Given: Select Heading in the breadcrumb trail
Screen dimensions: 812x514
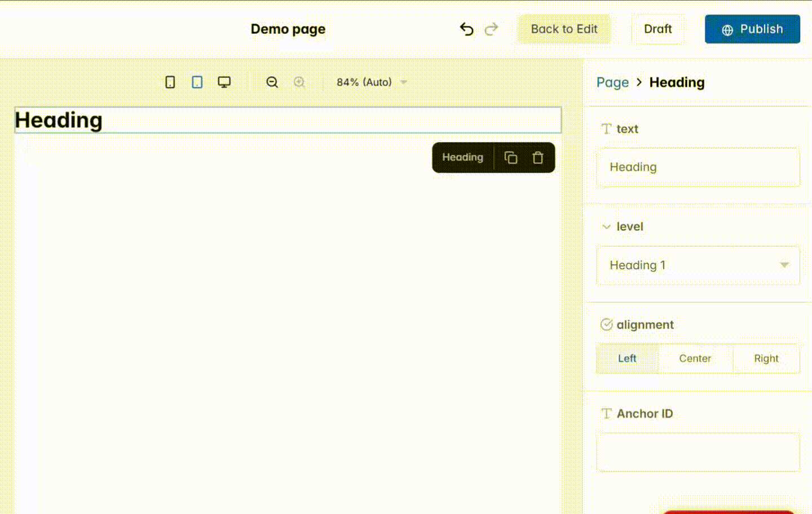Looking at the screenshot, I should click(x=677, y=82).
